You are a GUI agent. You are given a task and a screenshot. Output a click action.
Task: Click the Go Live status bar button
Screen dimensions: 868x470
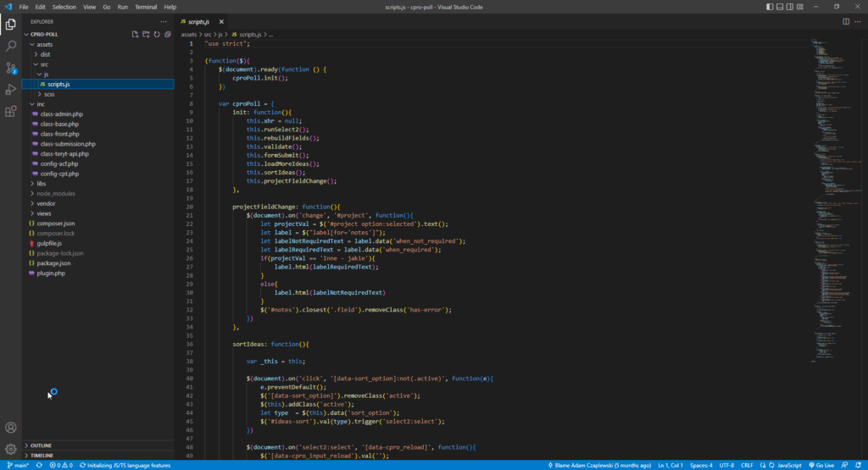(x=821, y=465)
